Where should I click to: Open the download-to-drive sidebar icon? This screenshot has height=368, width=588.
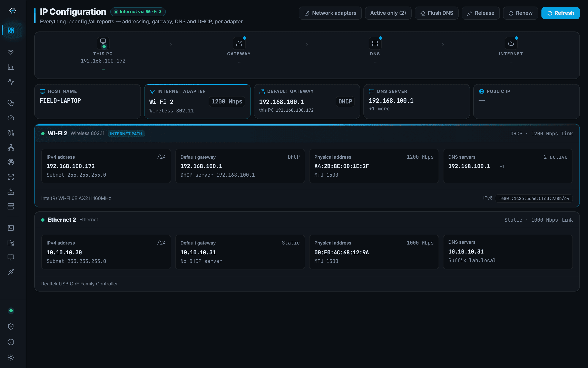pos(11,192)
